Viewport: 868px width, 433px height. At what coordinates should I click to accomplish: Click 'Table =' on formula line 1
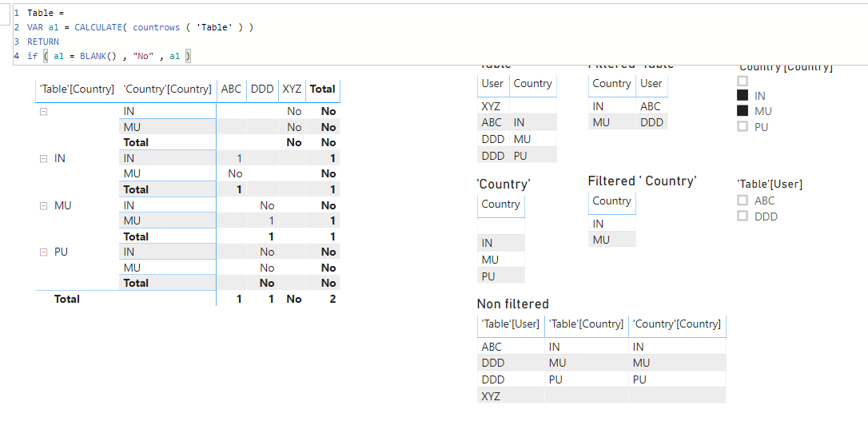tap(46, 13)
